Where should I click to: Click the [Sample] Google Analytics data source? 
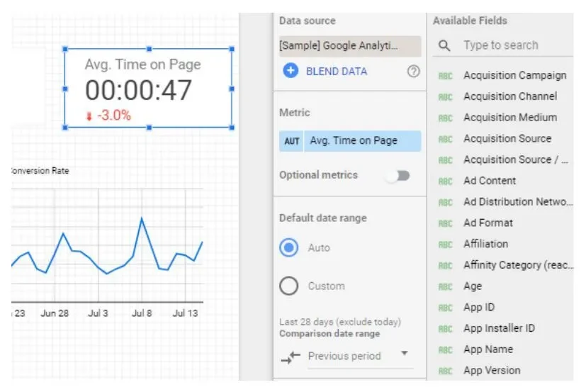point(350,46)
